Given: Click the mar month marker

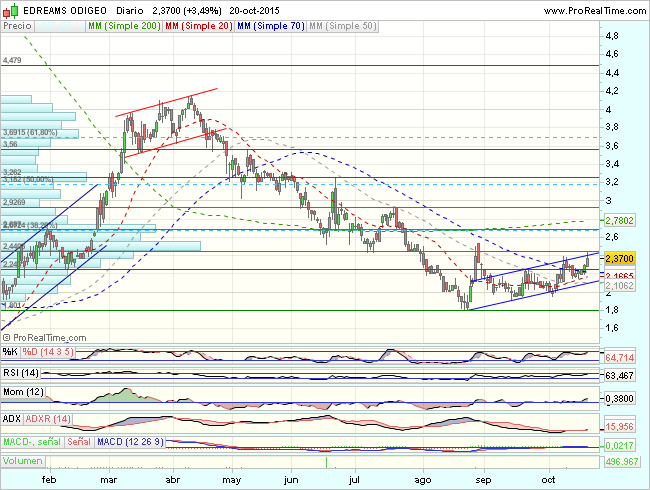Looking at the screenshot, I should [109, 480].
